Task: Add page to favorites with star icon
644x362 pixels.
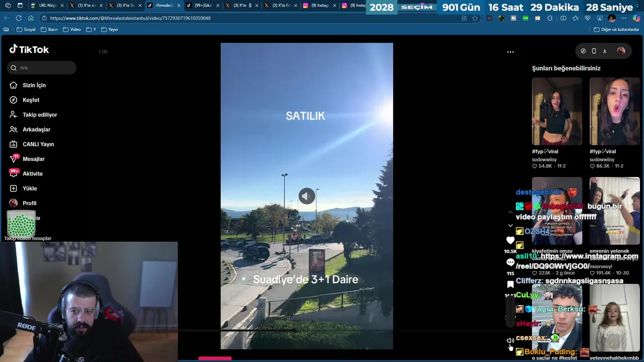Action: point(475,18)
